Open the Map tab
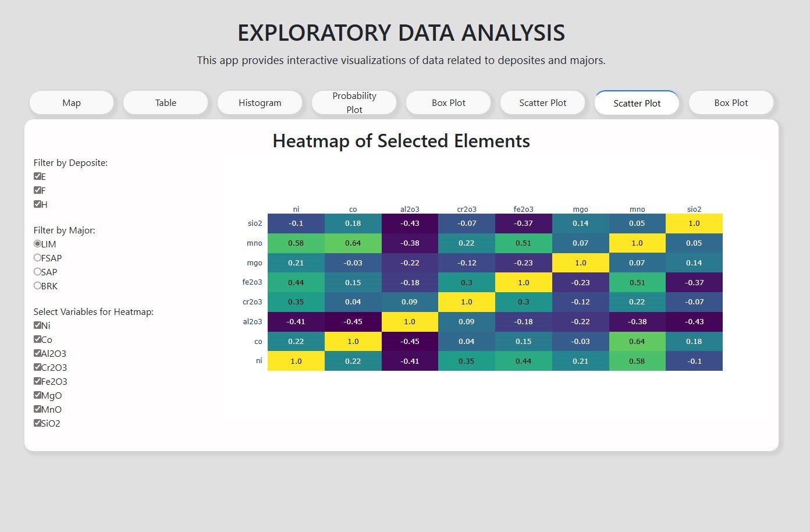This screenshot has width=810, height=532. 72,103
